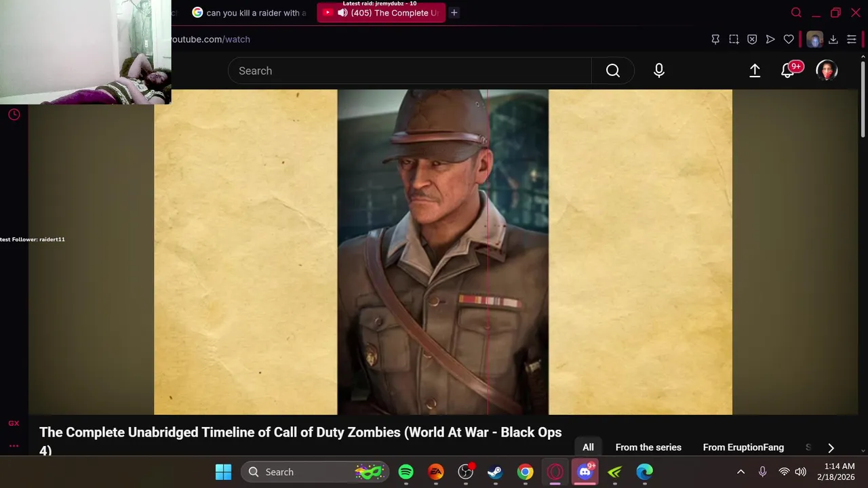The width and height of the screenshot is (868, 488).
Task: Select the 'From EruptionFang' chip
Action: coord(743,447)
